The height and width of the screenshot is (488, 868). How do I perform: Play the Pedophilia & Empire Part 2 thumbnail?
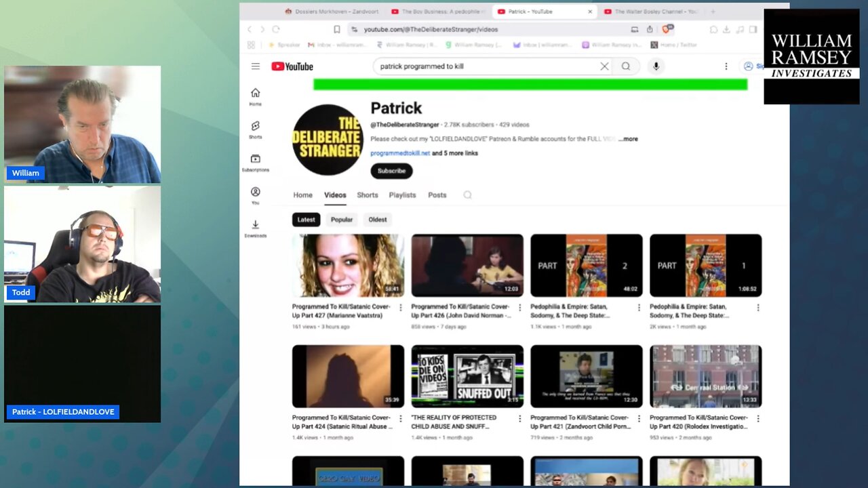587,266
